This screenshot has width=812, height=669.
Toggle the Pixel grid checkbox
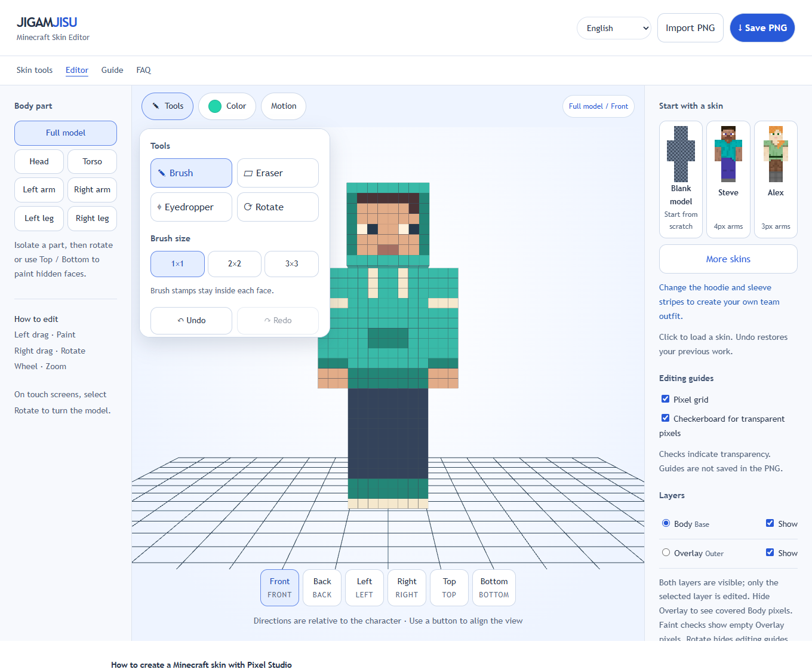(x=665, y=399)
